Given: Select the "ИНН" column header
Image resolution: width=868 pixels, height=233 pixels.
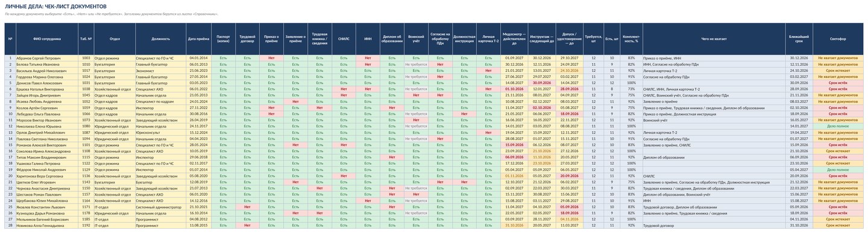Looking at the screenshot, I should [368, 39].
